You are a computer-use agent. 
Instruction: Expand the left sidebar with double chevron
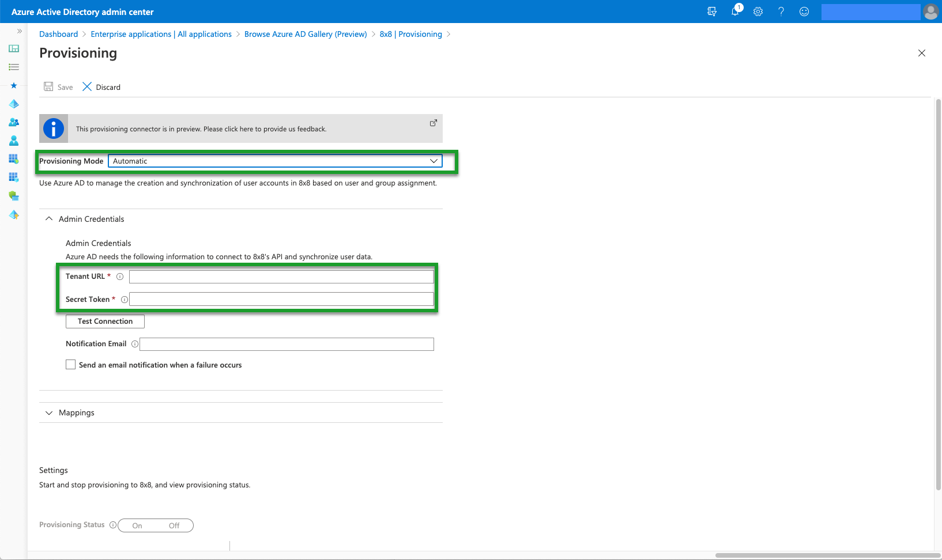pos(20,31)
